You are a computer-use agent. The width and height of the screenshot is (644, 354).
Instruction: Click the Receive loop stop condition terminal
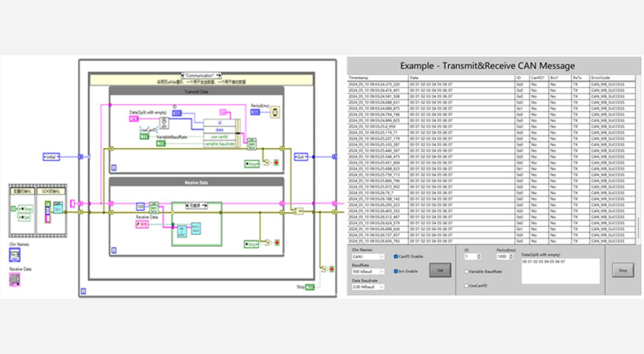[x=276, y=243]
